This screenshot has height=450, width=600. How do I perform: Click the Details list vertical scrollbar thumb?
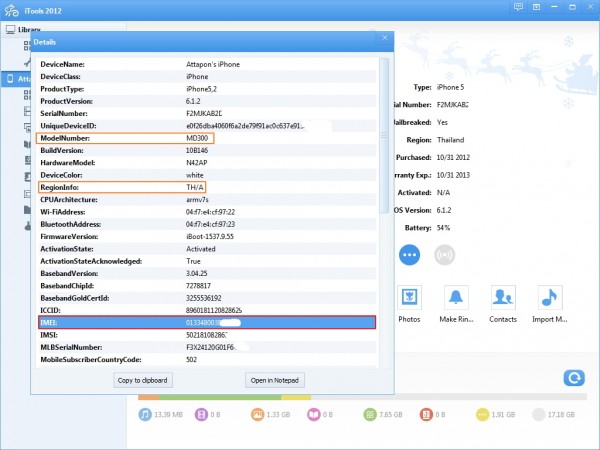385,136
